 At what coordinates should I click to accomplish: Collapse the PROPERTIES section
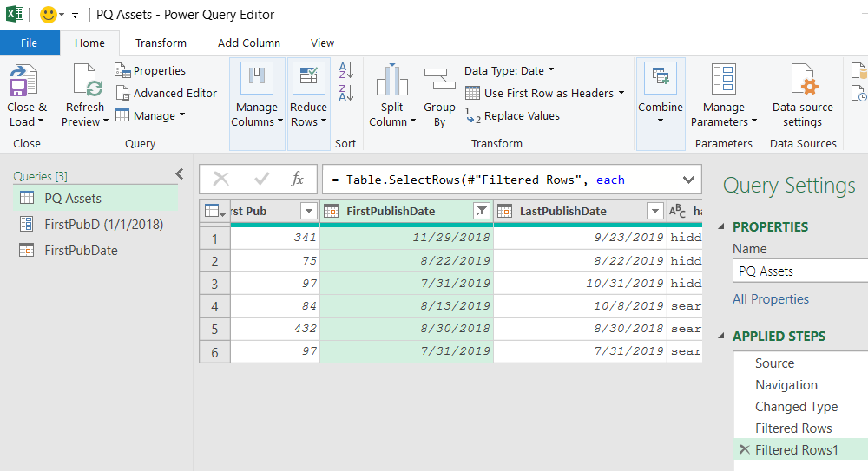click(x=721, y=226)
